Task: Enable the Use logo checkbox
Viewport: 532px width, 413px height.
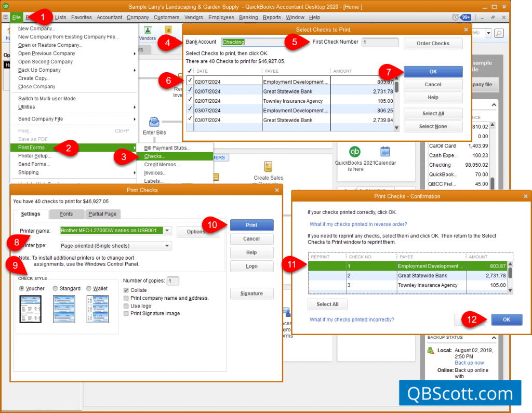Action: click(x=126, y=306)
